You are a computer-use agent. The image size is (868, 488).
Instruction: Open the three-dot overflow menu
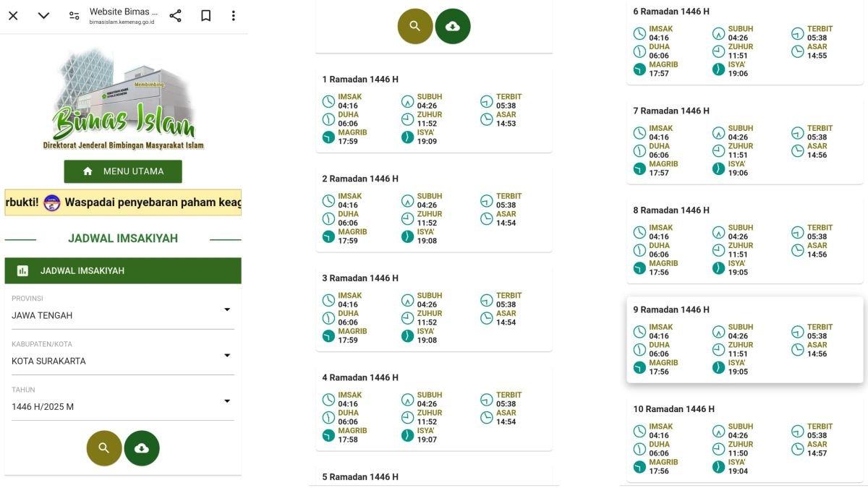pos(233,16)
